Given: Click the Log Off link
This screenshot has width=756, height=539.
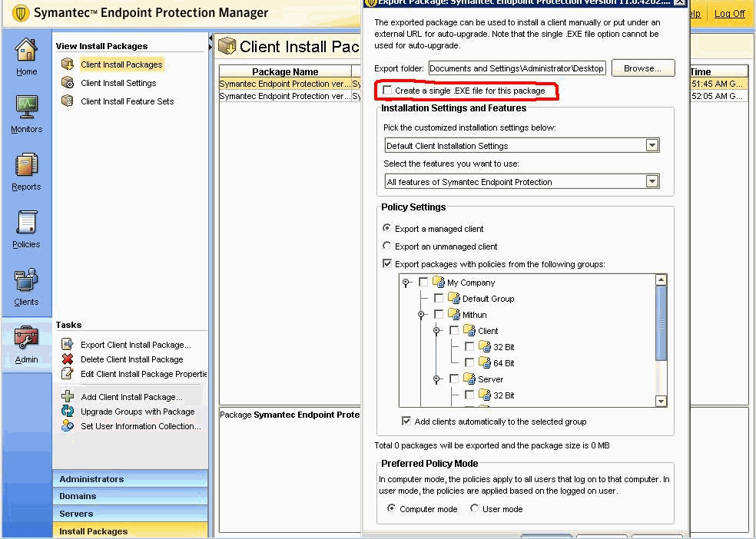Looking at the screenshot, I should point(729,14).
